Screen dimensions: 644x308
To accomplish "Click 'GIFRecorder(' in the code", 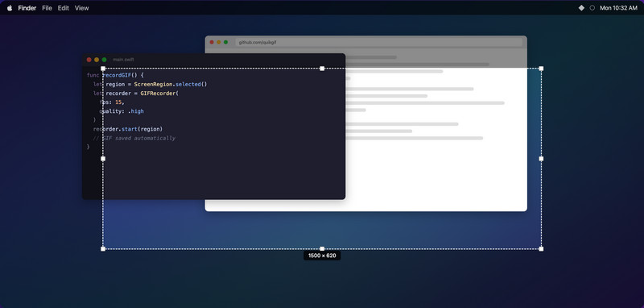I will tap(159, 94).
